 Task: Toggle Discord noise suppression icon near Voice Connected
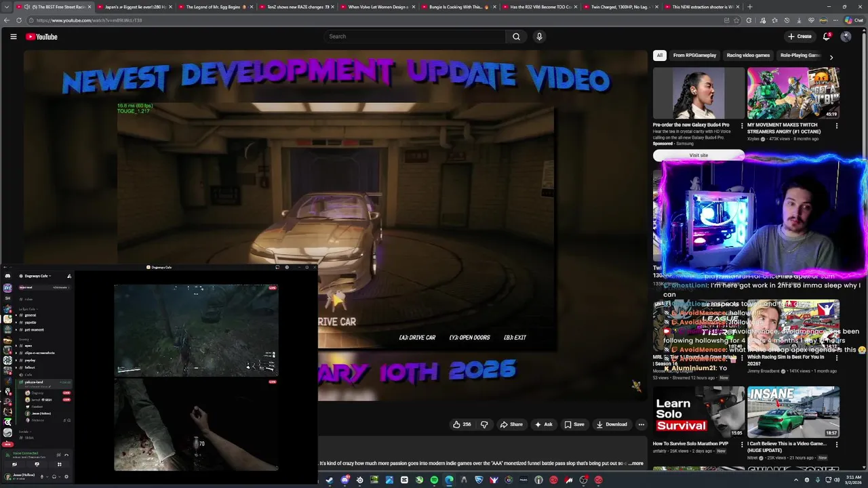click(x=58, y=455)
